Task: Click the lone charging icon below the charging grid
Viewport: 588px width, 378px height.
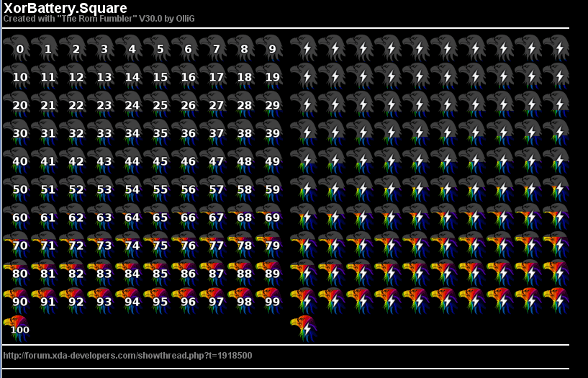Action: [304, 329]
